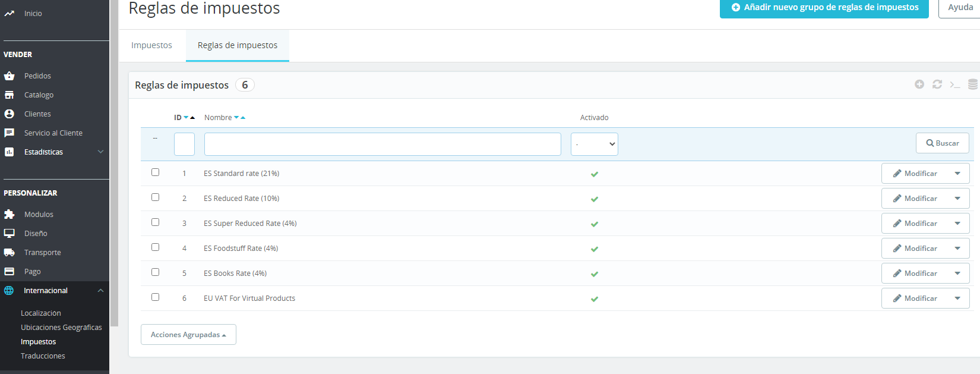Switch to the Impuestos tab
Viewport: 980px width, 374px height.
151,45
